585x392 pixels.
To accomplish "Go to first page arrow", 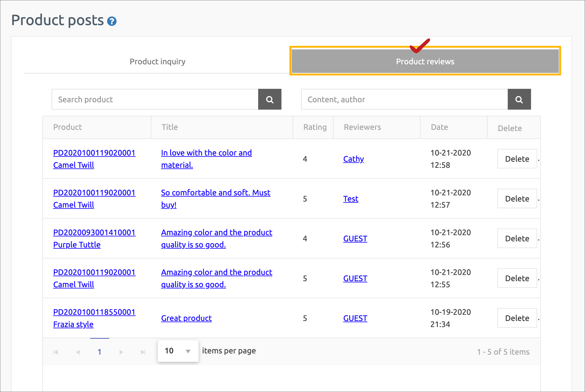I will coord(56,352).
